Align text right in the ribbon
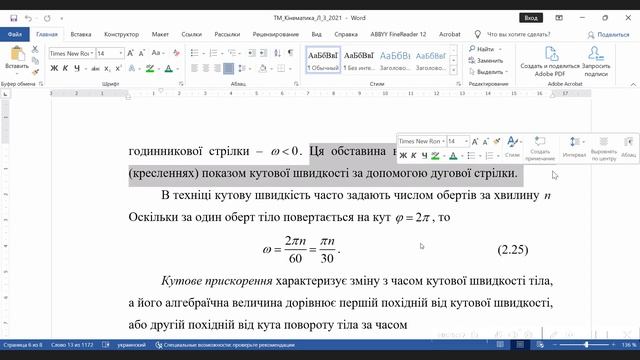 click(217, 69)
